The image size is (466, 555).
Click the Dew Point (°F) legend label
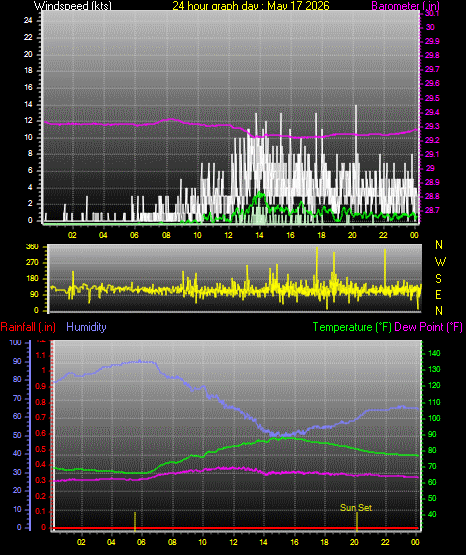click(x=428, y=327)
